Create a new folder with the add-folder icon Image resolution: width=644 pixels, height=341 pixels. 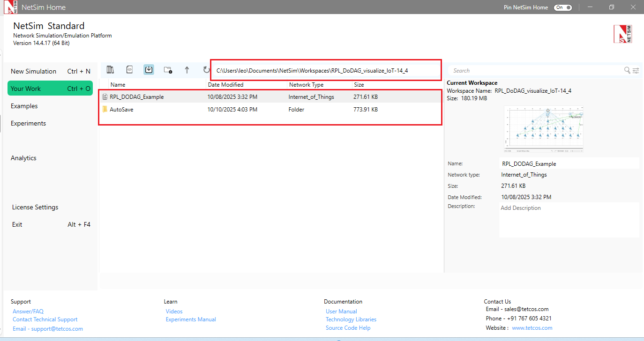[168, 70]
